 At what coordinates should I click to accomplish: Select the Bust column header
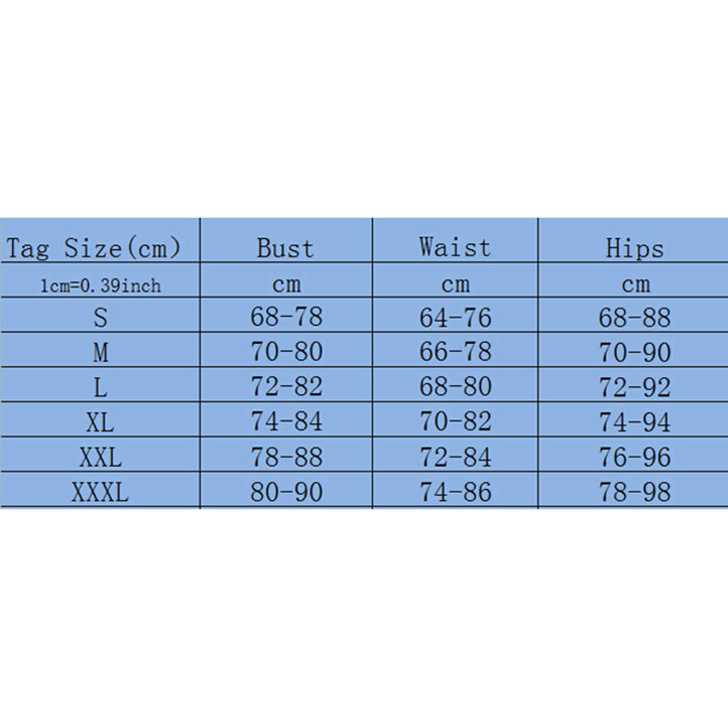point(286,248)
